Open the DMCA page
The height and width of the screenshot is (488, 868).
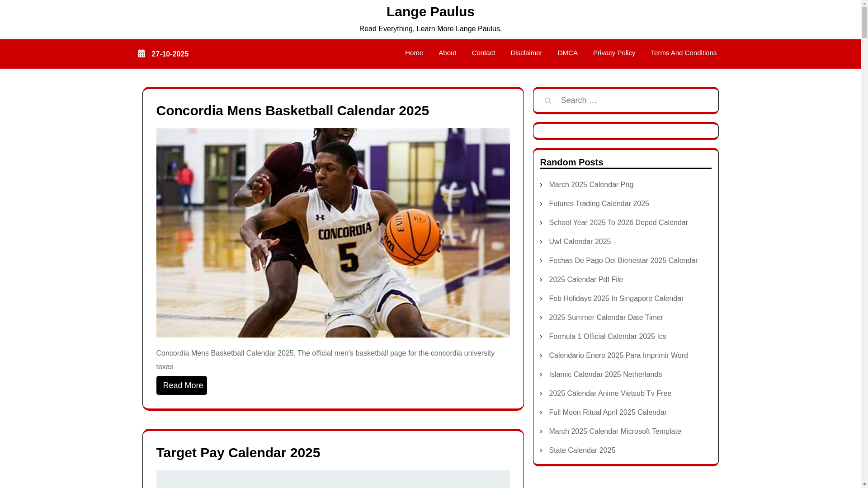(567, 53)
